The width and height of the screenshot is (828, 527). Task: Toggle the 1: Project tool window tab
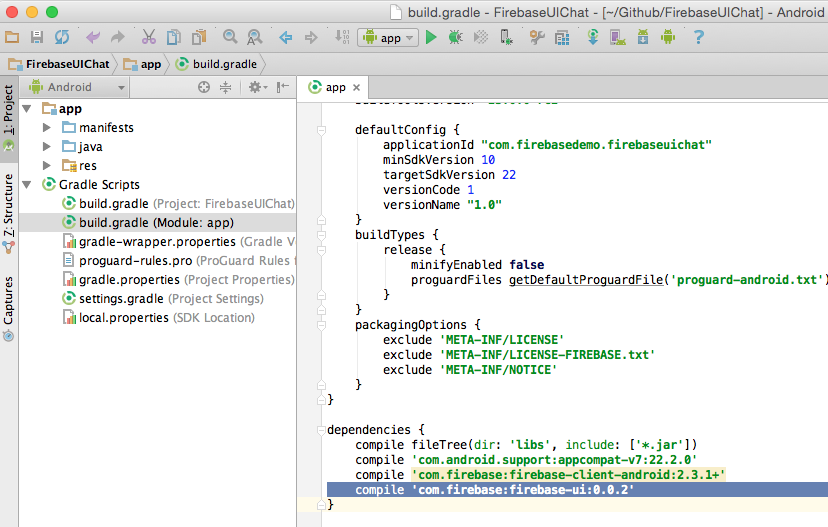(x=8, y=117)
